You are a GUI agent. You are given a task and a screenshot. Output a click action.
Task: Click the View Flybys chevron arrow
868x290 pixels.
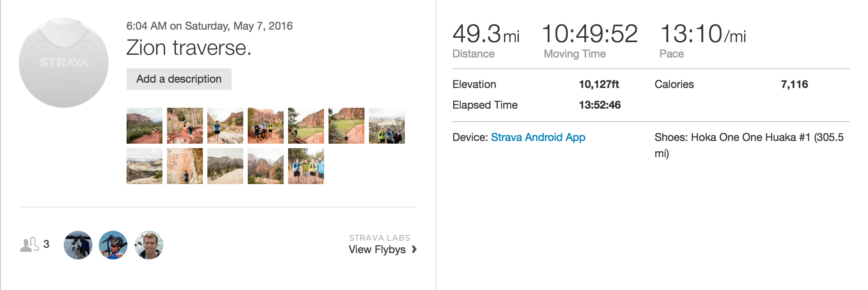click(x=414, y=249)
